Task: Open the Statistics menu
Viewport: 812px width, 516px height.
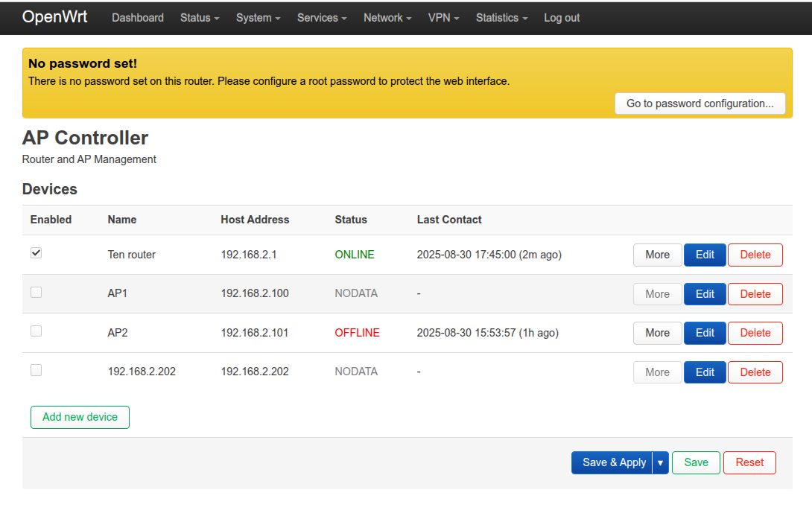Action: [502, 18]
